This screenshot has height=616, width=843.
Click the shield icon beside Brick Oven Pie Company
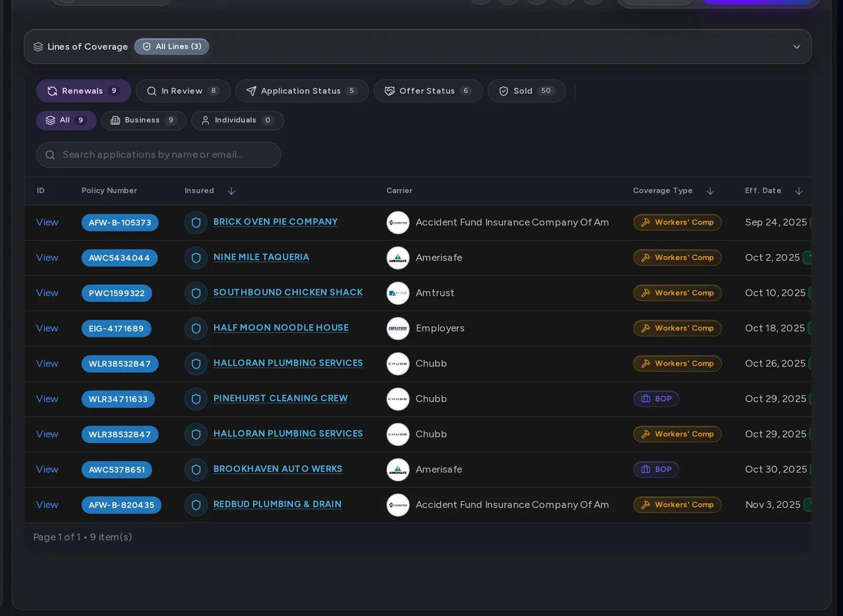196,223
